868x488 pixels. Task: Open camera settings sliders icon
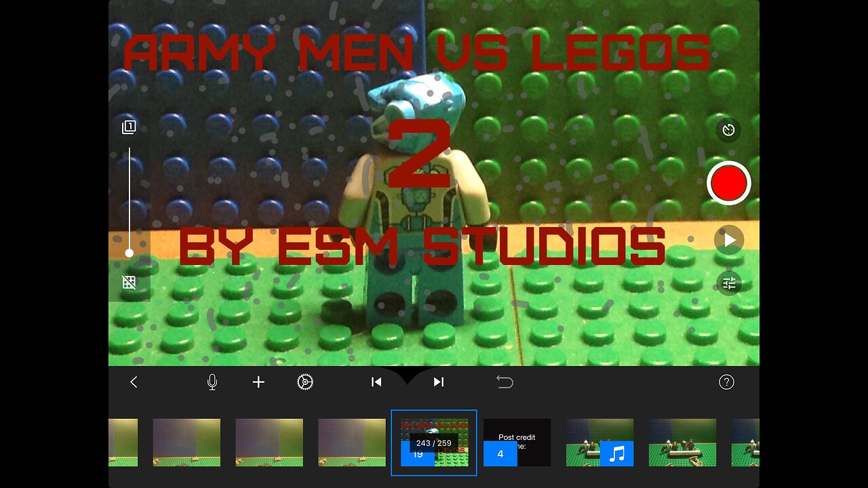(729, 283)
